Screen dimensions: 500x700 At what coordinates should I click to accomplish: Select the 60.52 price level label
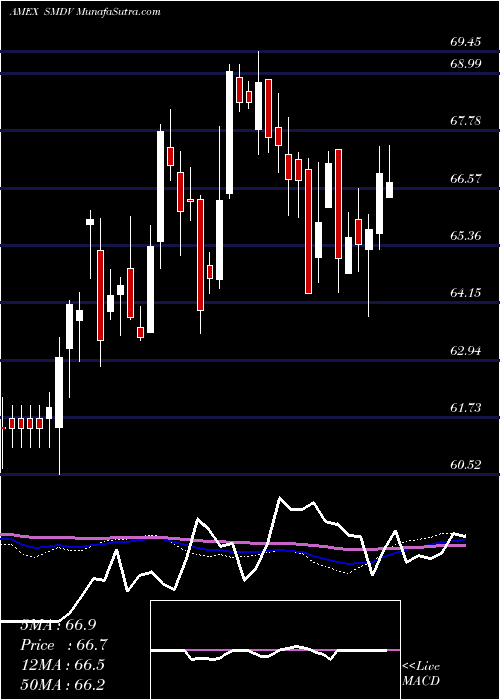[466, 465]
